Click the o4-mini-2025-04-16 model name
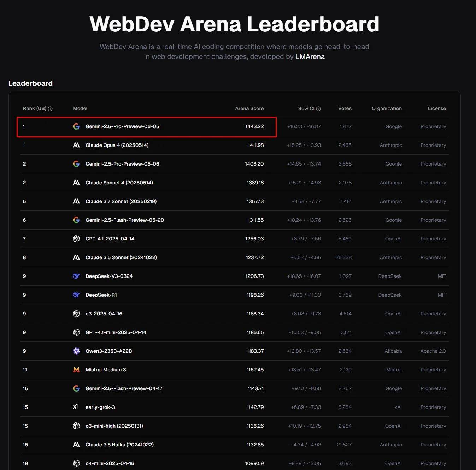The image size is (476, 470). pyautogui.click(x=110, y=463)
